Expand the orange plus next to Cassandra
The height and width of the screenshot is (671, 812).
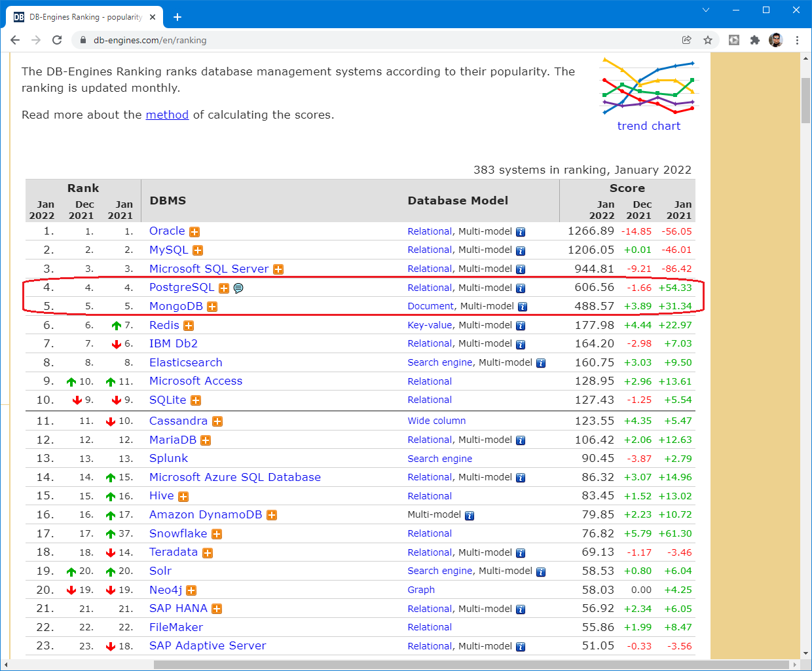(x=217, y=421)
